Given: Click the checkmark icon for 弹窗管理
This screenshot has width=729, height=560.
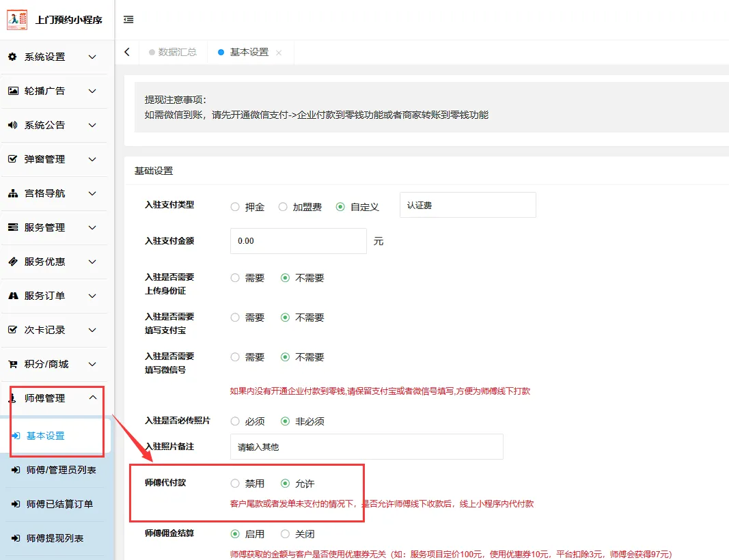Looking at the screenshot, I should point(13,159).
